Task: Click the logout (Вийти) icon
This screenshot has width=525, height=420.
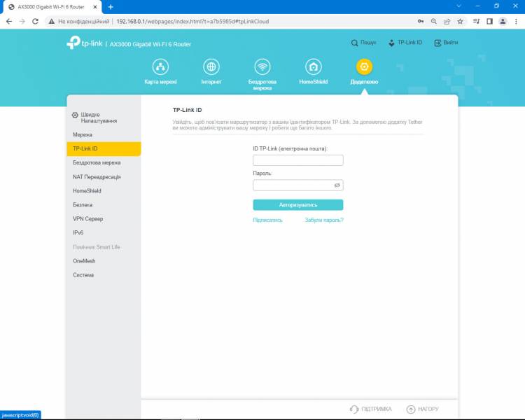Action: (437, 43)
